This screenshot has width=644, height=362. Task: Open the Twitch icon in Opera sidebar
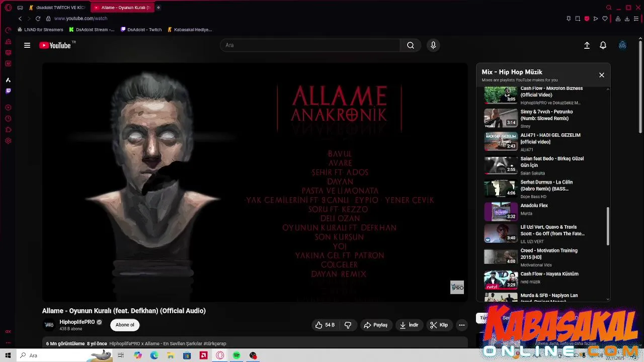(8, 91)
